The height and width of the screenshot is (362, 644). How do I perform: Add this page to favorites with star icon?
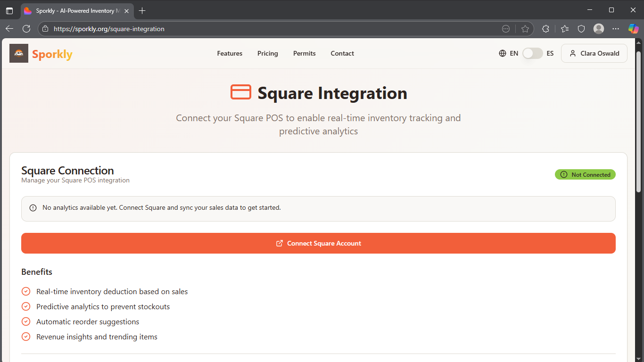point(525,29)
